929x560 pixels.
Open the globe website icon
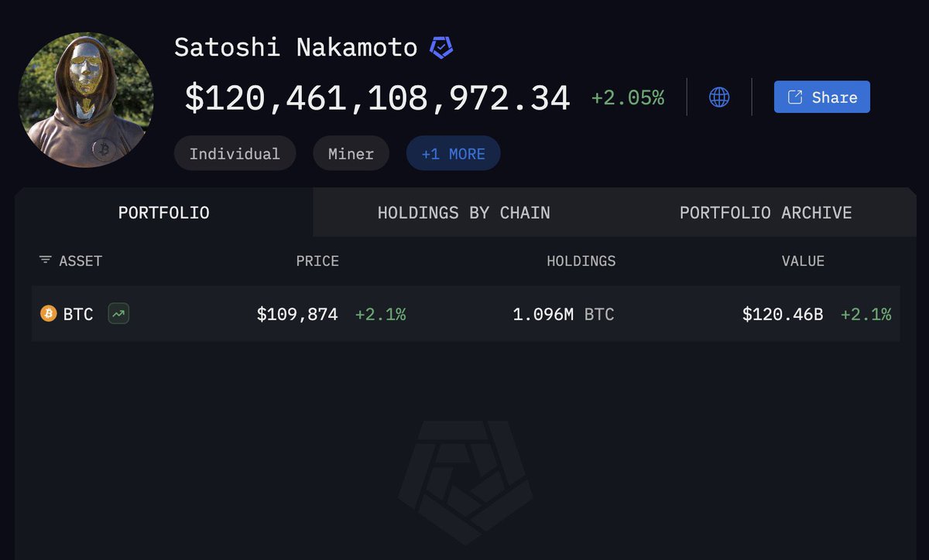(719, 97)
